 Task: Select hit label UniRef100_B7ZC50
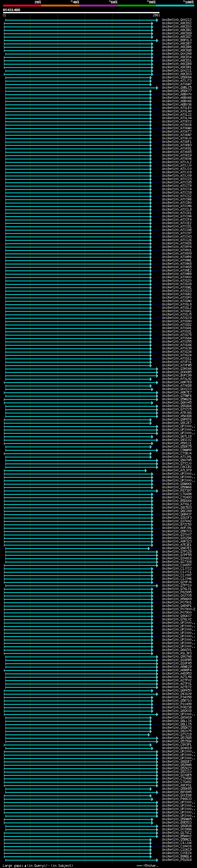tap(177, 525)
